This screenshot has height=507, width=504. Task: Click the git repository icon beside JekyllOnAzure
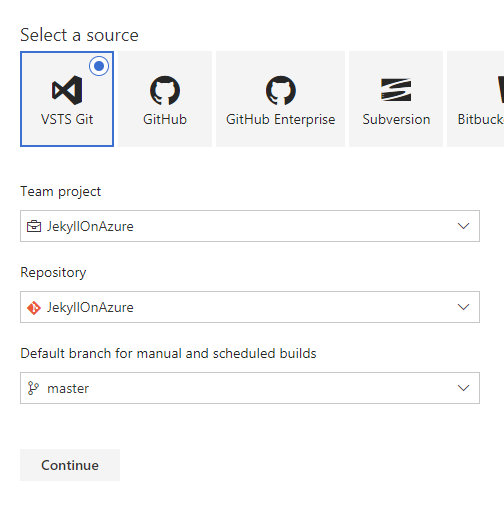[34, 308]
